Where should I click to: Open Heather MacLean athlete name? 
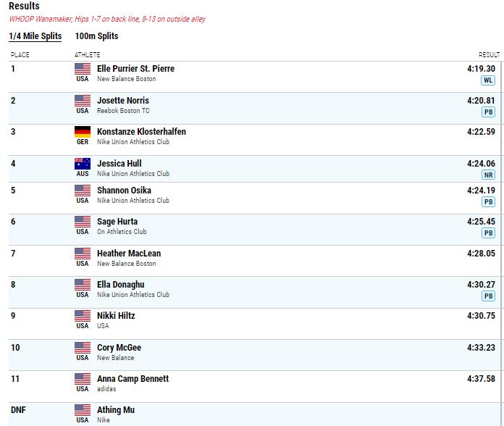(129, 254)
